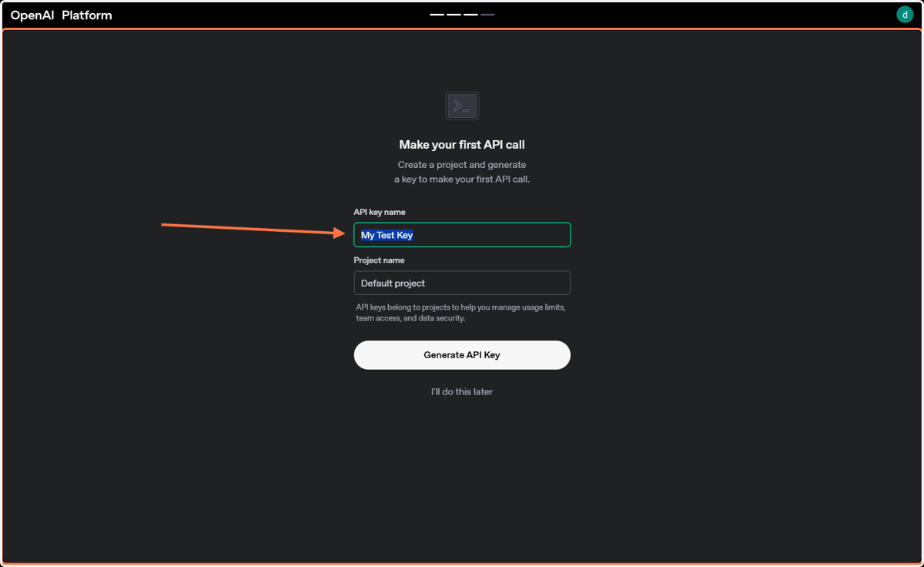
Task: Click the API keys help description text
Action: tap(460, 313)
